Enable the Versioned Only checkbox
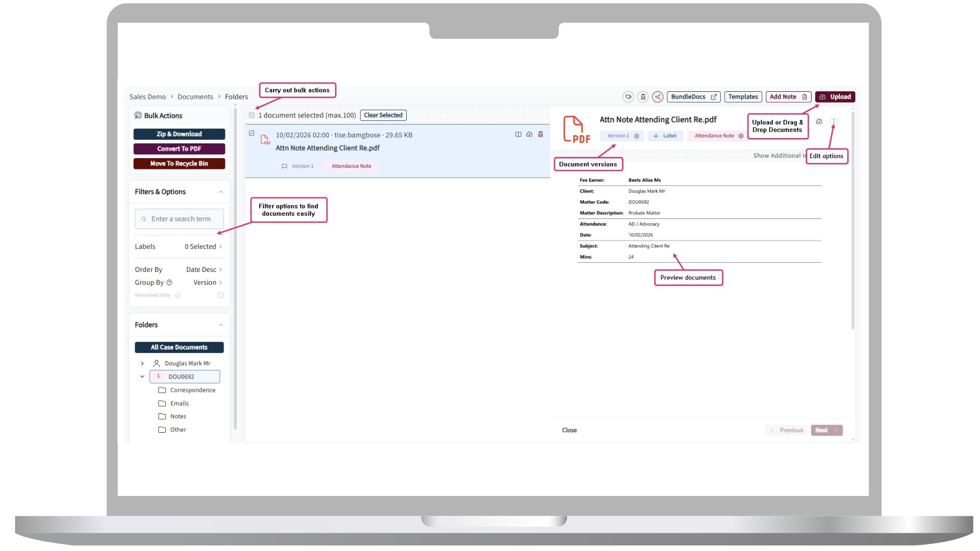Image resolution: width=980 pixels, height=551 pixels. pyautogui.click(x=221, y=295)
